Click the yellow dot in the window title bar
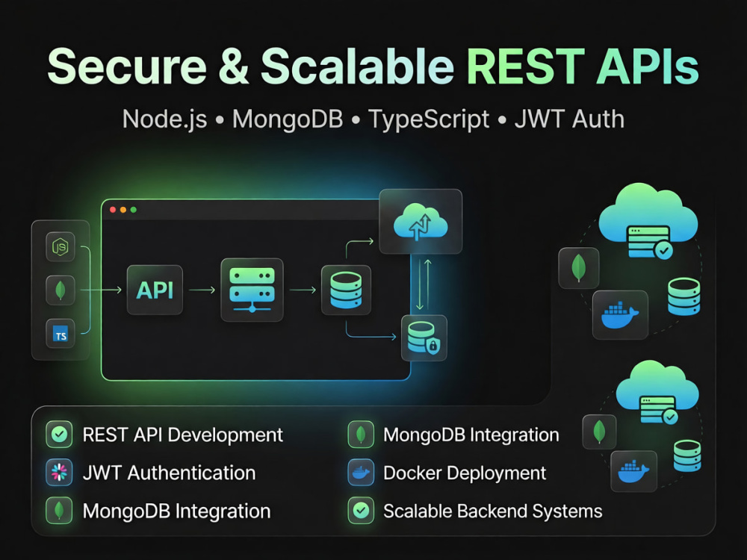 (123, 210)
